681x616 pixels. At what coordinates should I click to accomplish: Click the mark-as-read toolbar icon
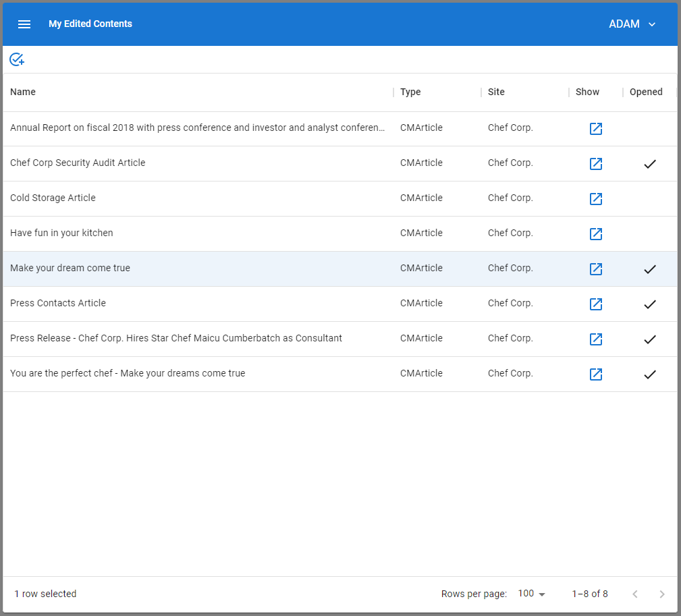[17, 59]
